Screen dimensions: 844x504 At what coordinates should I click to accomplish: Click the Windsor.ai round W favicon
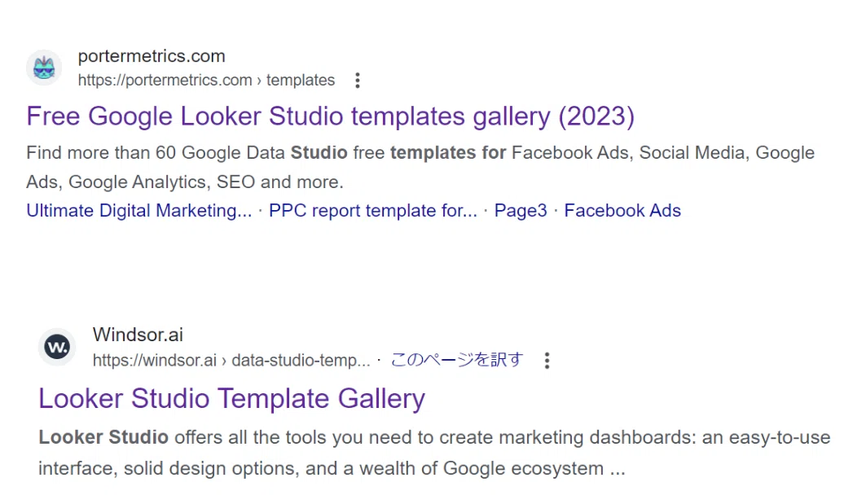57,347
